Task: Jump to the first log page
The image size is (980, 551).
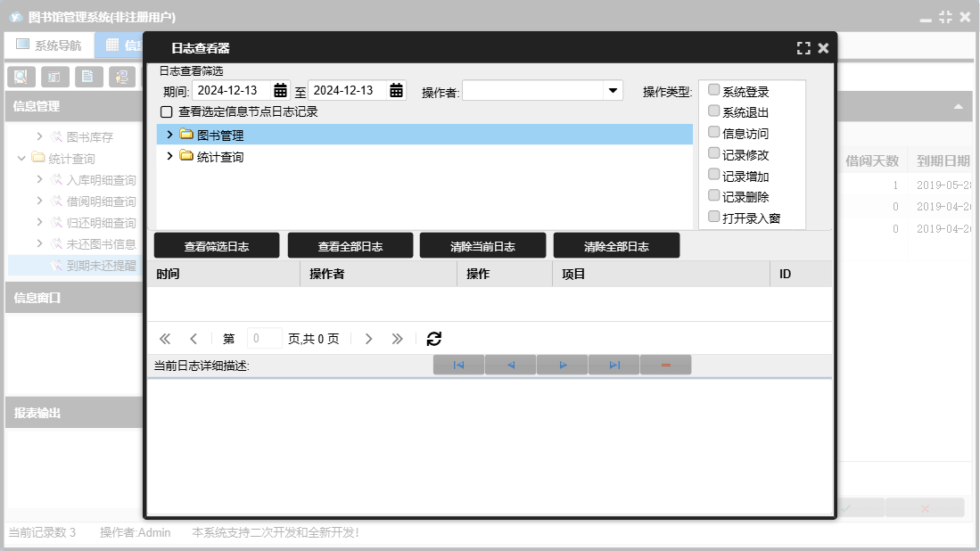Action: (165, 339)
